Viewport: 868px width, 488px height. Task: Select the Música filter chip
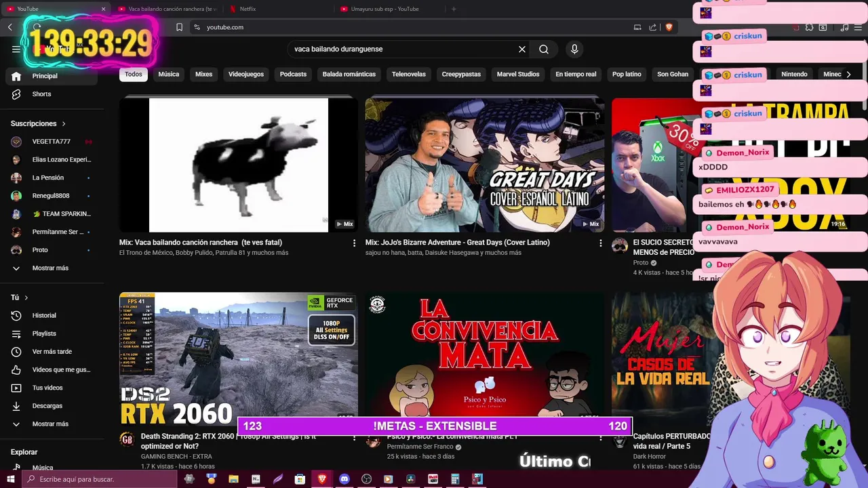click(x=169, y=75)
